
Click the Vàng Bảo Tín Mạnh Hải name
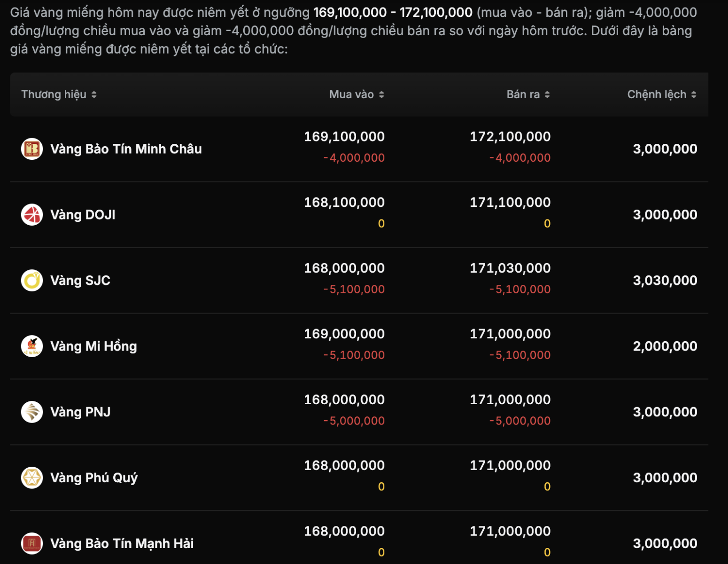tap(122, 544)
